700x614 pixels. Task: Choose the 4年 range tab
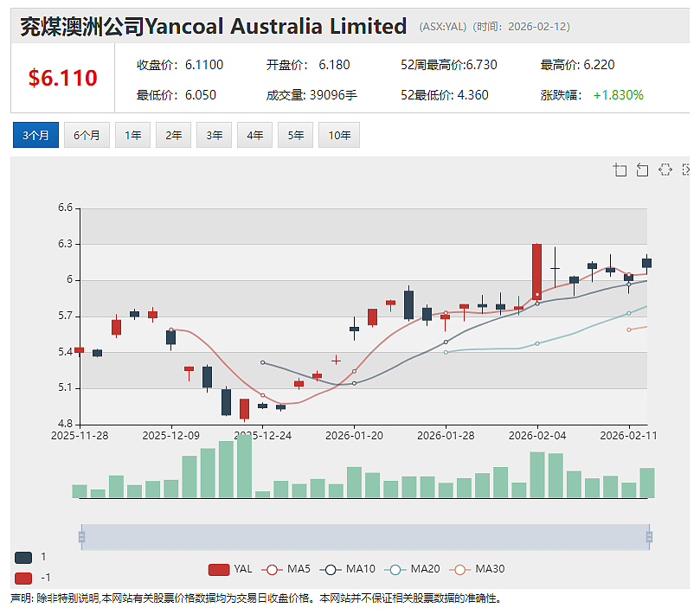click(254, 135)
